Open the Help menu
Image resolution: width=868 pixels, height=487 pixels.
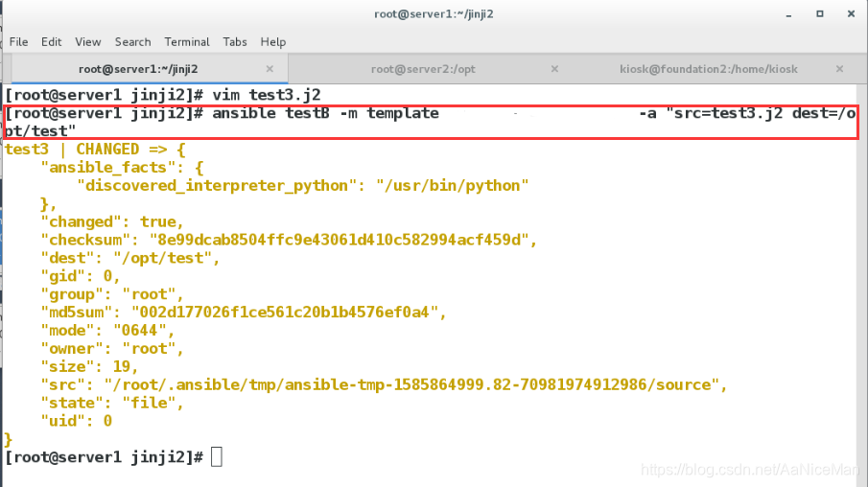pos(273,42)
